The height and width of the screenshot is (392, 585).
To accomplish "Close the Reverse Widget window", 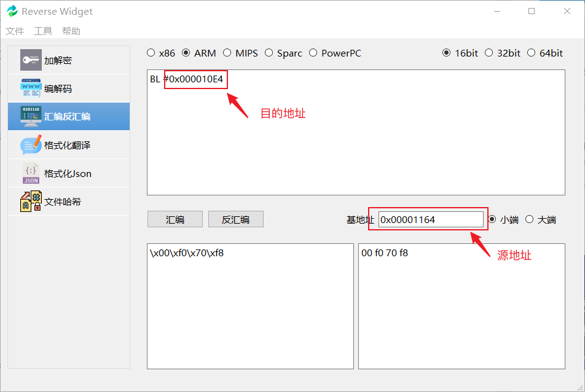I will coord(567,11).
